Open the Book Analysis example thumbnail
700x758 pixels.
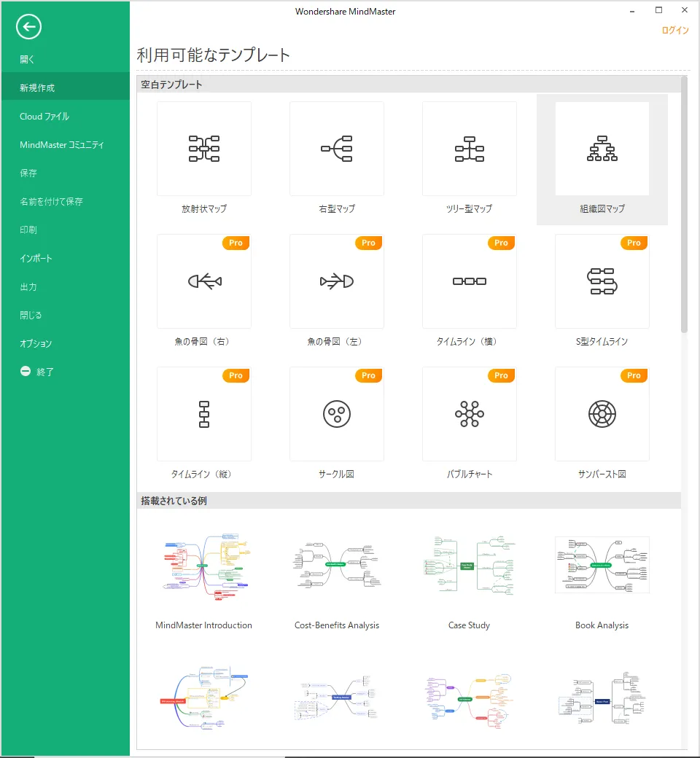coord(602,565)
